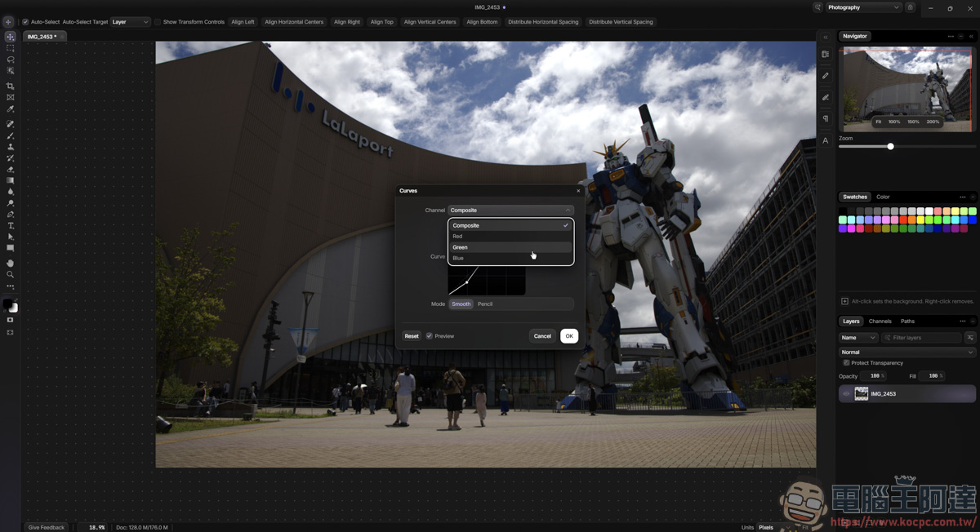Screen dimensions: 980x532
Task: Adjust the Navigator Zoom slider handle
Action: coord(891,147)
